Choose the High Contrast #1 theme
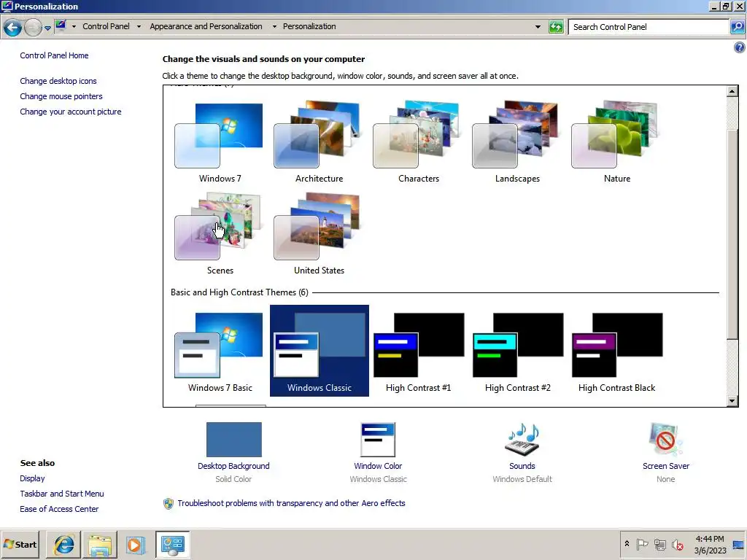Image resolution: width=747 pixels, height=560 pixels. click(418, 351)
